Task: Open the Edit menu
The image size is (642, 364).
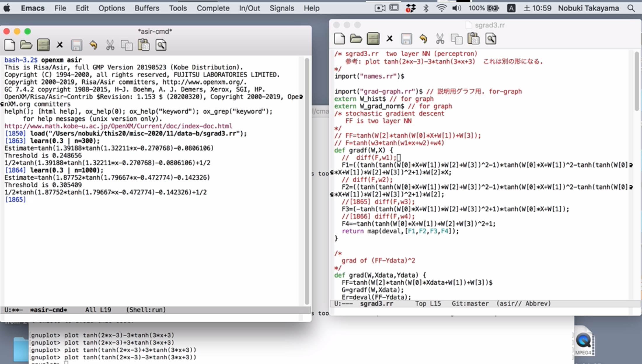Action: coord(82,8)
